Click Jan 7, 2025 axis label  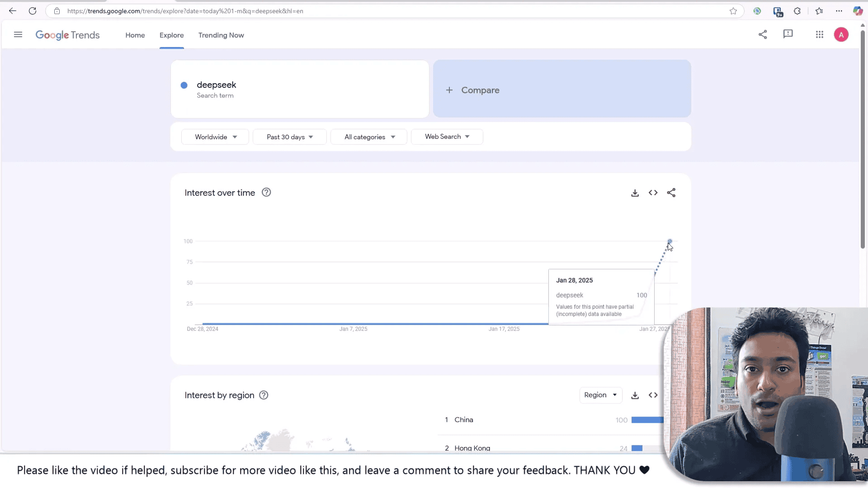354,329
